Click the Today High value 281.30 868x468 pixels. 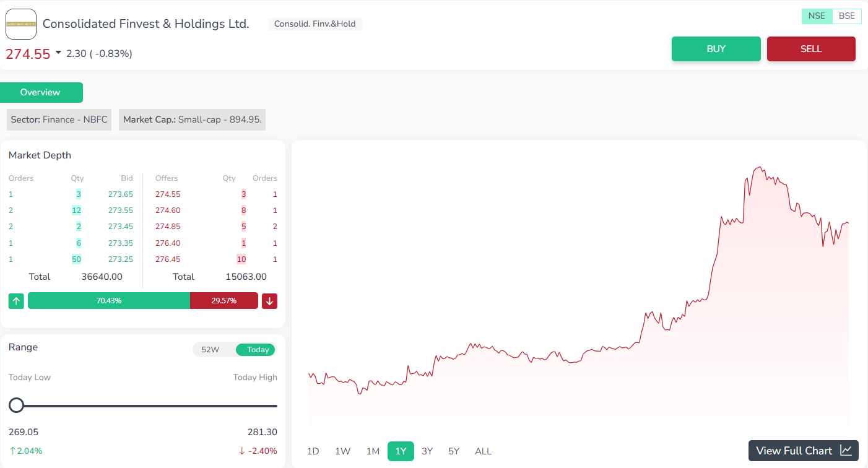click(262, 432)
